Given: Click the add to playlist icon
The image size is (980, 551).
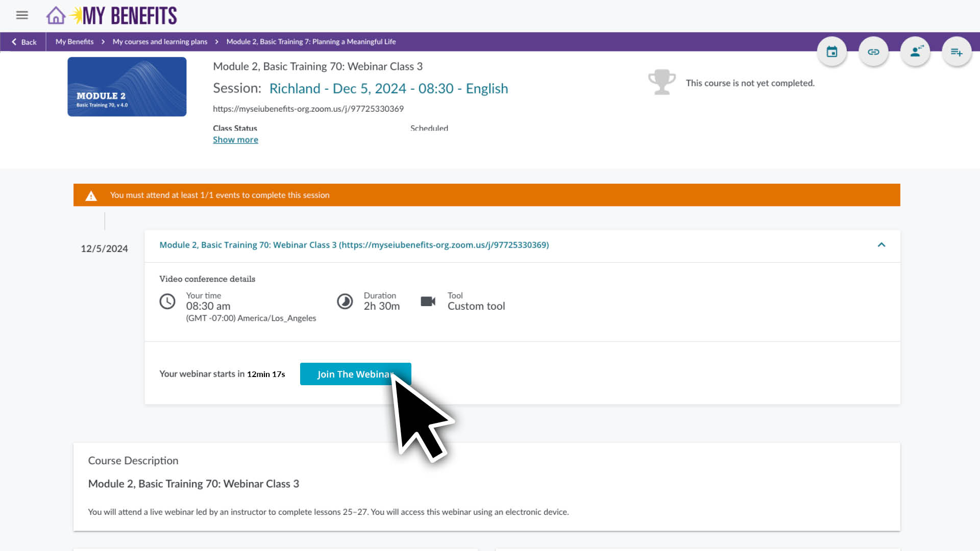Looking at the screenshot, I should click(x=957, y=51).
